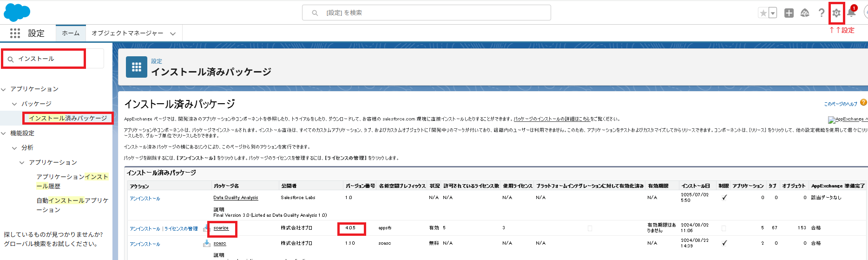Screen dimensions: 868x260
Task: Click the magnifier icon in Quick Find
Action: 11,59
